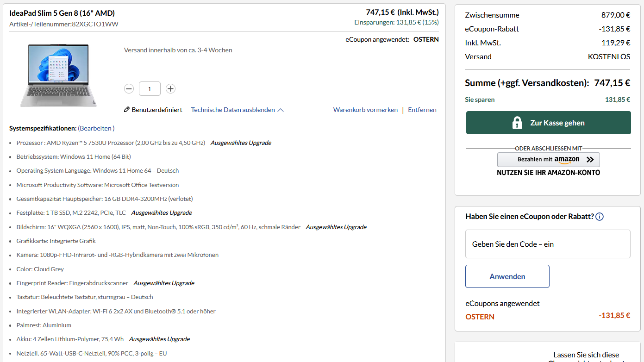The width and height of the screenshot is (644, 362).
Task: Click the coupon code entry field
Action: coord(548,244)
